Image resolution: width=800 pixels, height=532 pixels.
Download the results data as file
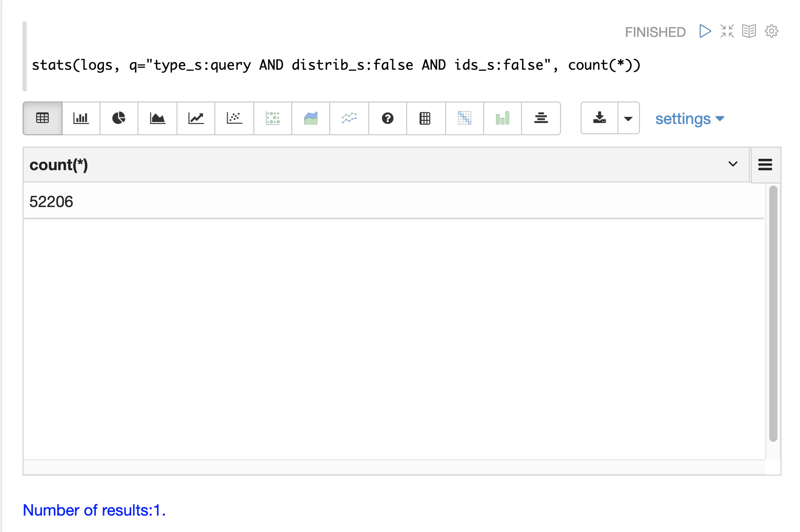tap(599, 118)
